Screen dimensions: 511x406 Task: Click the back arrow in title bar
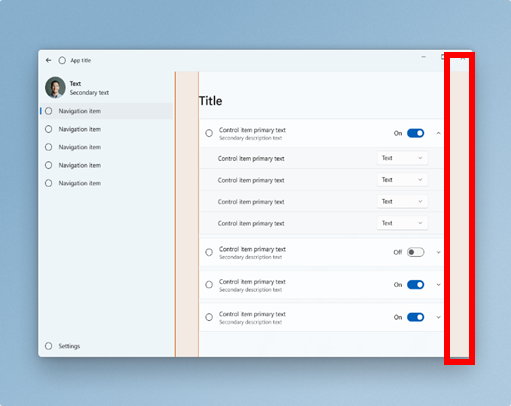click(48, 60)
